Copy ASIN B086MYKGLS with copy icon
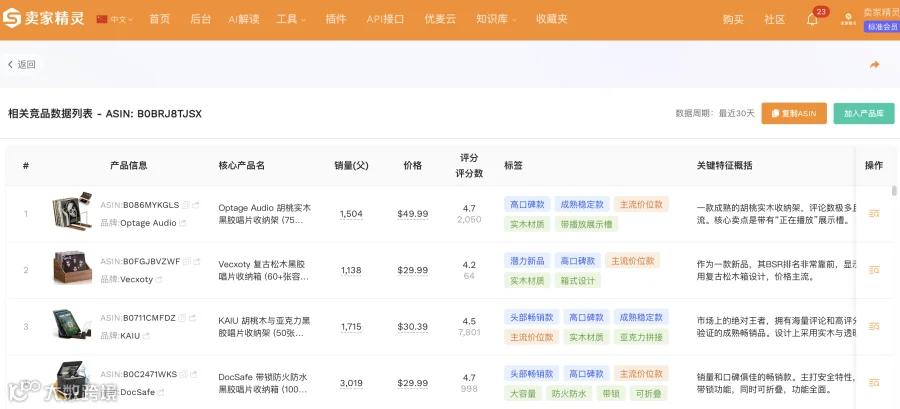 tap(185, 205)
